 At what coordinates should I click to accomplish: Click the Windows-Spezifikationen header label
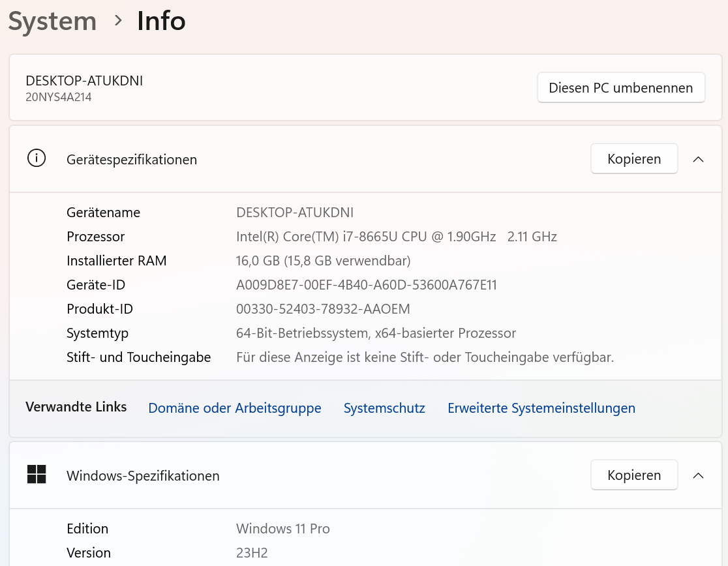coord(143,476)
